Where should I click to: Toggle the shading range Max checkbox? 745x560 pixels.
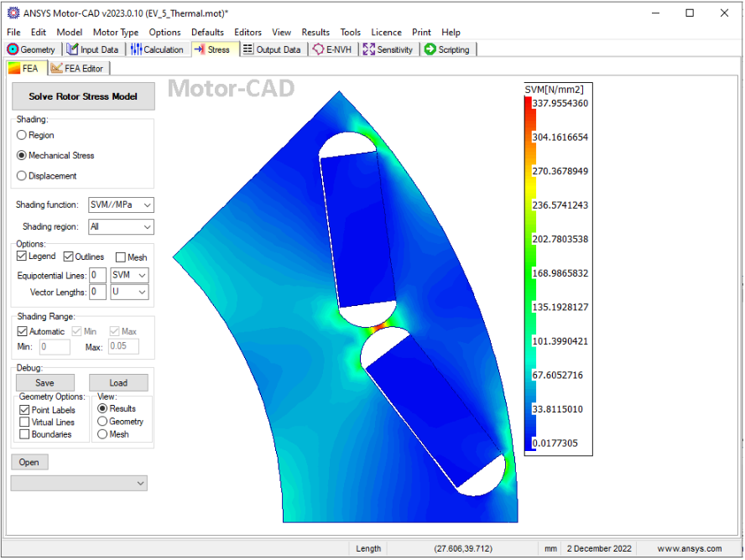114,331
